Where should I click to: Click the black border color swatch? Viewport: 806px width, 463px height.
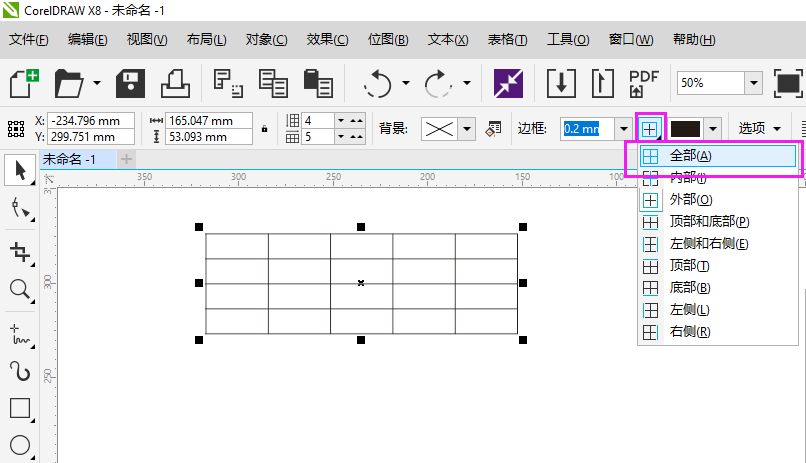[685, 128]
